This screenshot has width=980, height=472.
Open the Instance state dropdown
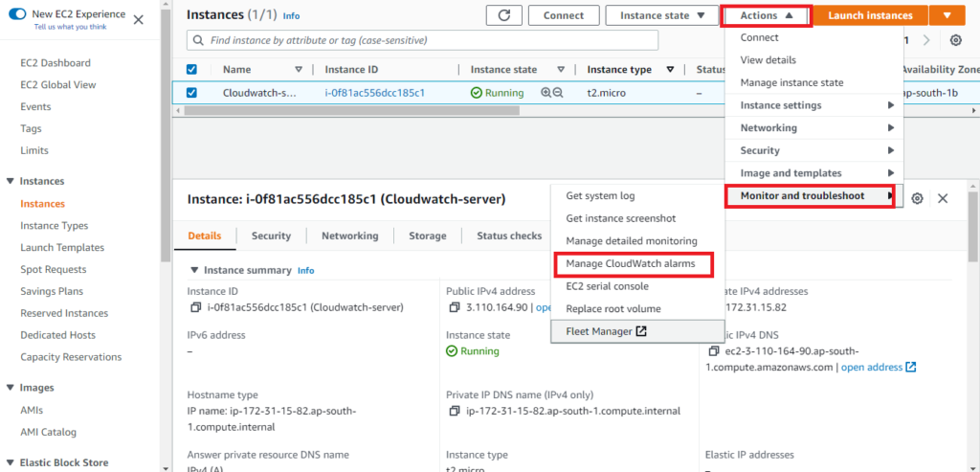coord(662,15)
